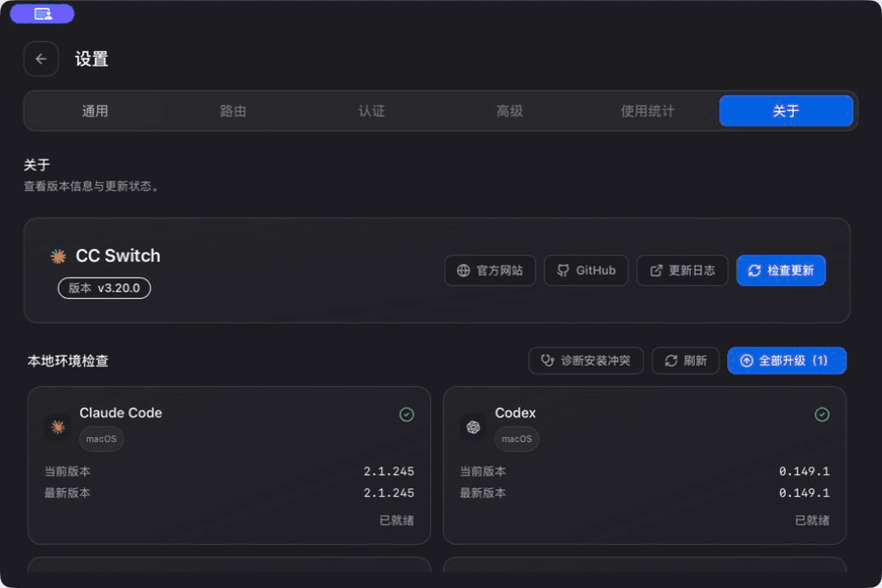This screenshot has width=882, height=588.
Task: Click the 检查更新 button
Action: pyautogui.click(x=781, y=270)
